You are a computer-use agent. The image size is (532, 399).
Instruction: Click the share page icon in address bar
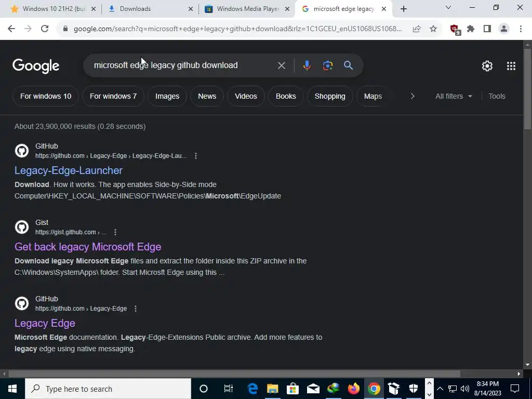point(417,29)
